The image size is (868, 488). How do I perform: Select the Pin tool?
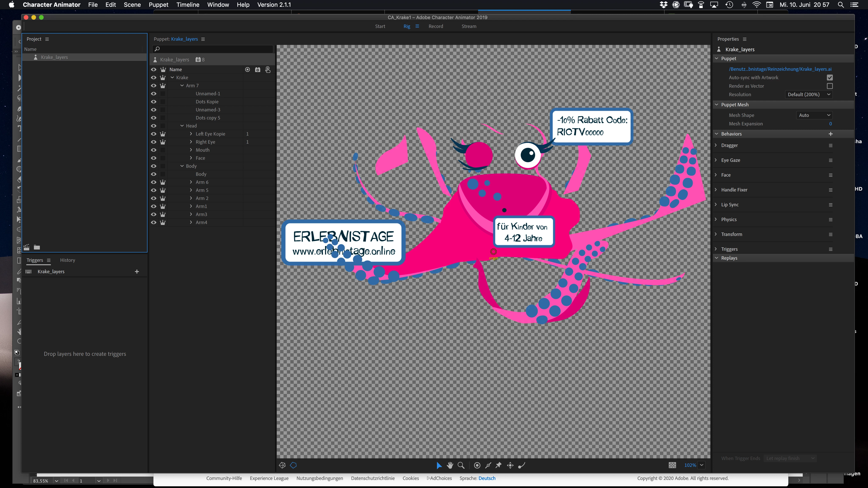point(499,465)
